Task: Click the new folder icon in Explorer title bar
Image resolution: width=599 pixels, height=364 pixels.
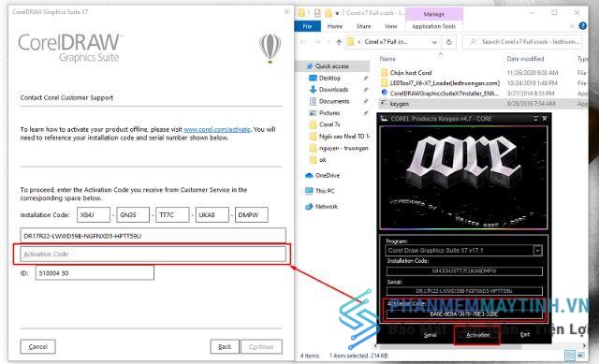Action: [329, 13]
